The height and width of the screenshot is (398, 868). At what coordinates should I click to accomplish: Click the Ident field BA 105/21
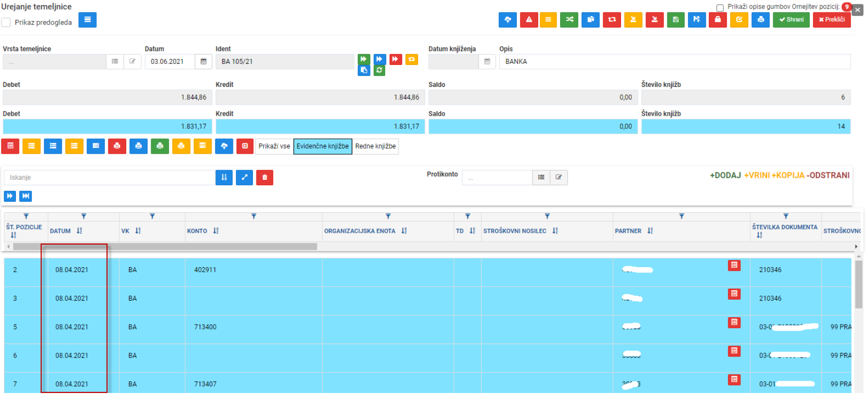coord(285,61)
